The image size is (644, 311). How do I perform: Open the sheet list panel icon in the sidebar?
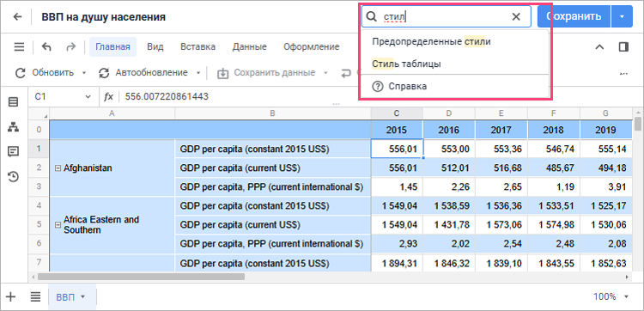[14, 102]
